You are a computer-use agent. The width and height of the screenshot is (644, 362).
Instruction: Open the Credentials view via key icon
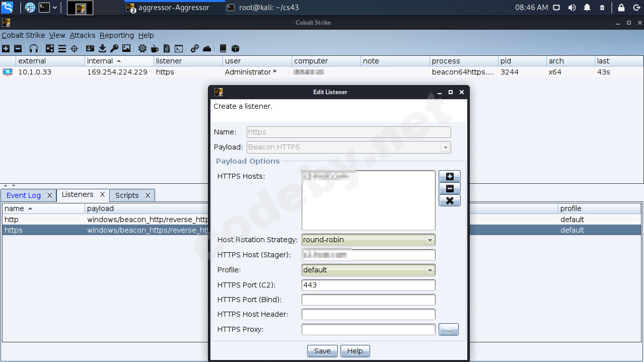114,48
